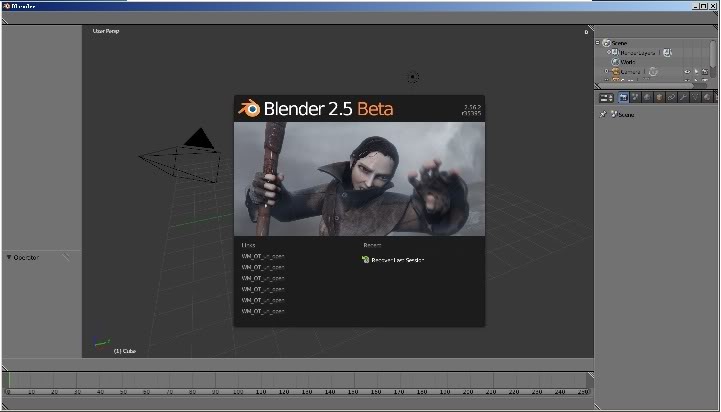The width and height of the screenshot is (721, 412).
Task: Click the Scene icon in properties breadcrumb
Action: (614, 114)
